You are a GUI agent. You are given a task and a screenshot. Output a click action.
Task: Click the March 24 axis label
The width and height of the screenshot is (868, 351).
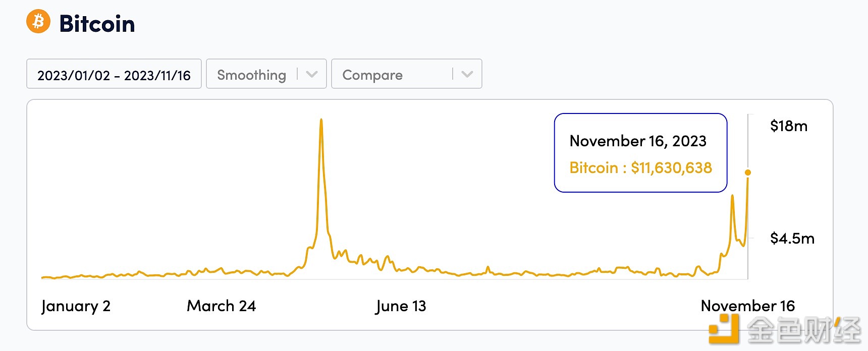point(221,306)
